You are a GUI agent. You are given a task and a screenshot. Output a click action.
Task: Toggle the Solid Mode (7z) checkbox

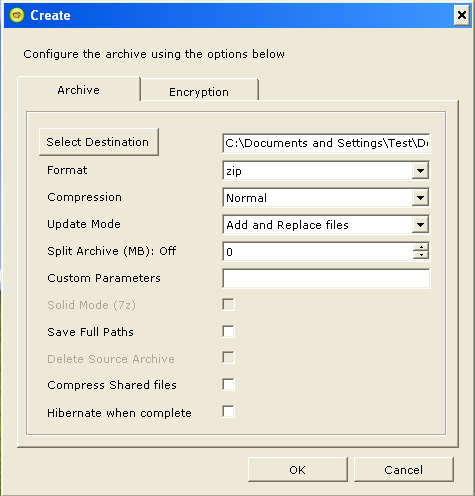[229, 304]
